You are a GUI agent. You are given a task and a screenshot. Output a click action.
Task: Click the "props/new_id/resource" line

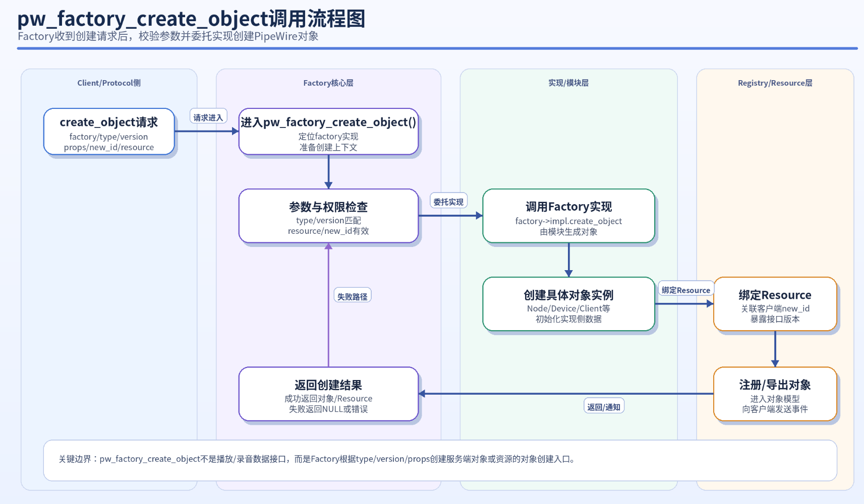[x=109, y=147]
